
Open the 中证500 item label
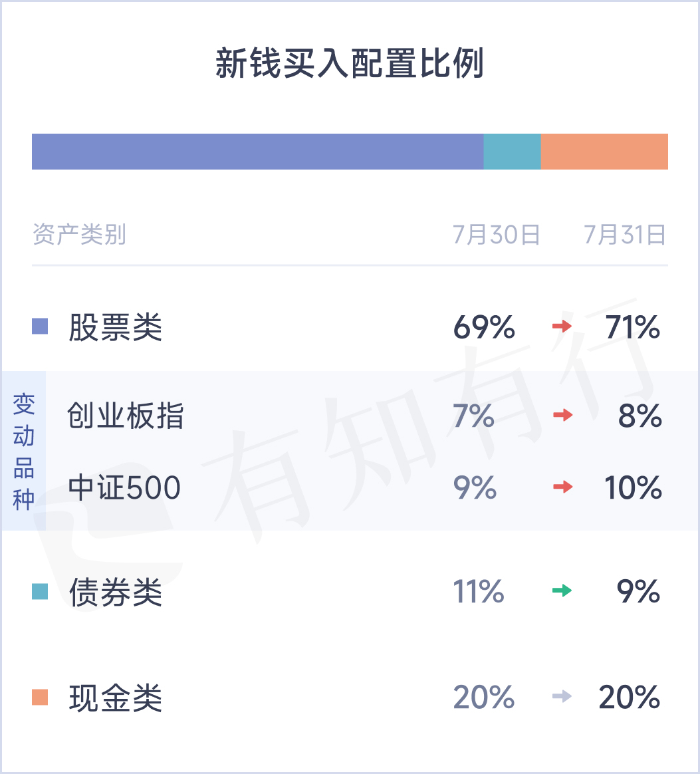click(124, 487)
